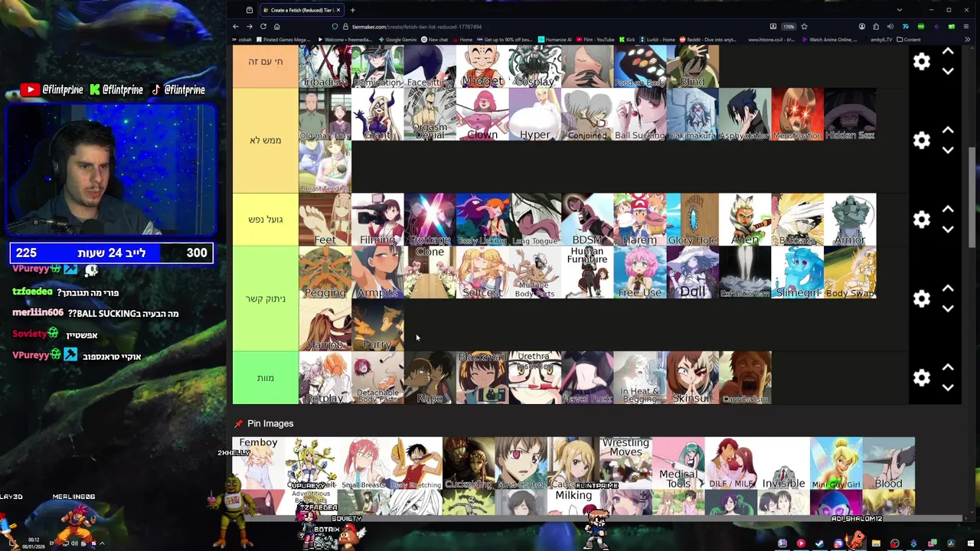Open settings gear for the חי עם זה tier
Screen dimensions: 980x551
[922, 61]
